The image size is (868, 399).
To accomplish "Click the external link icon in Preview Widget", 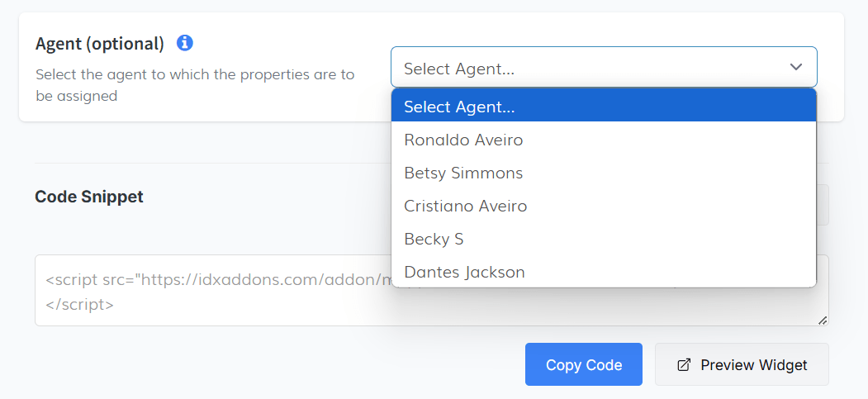I will click(x=684, y=365).
